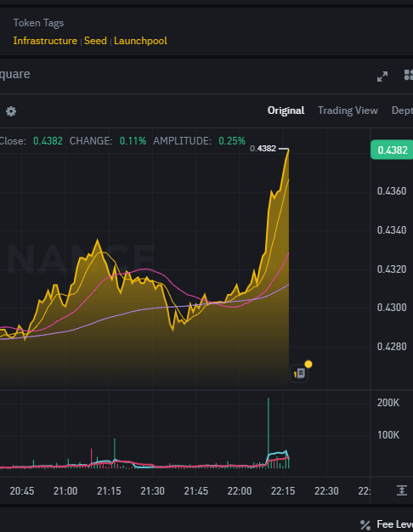Click the 21:15 time axis label
Viewport: 413px width, 532px height.
(109, 491)
